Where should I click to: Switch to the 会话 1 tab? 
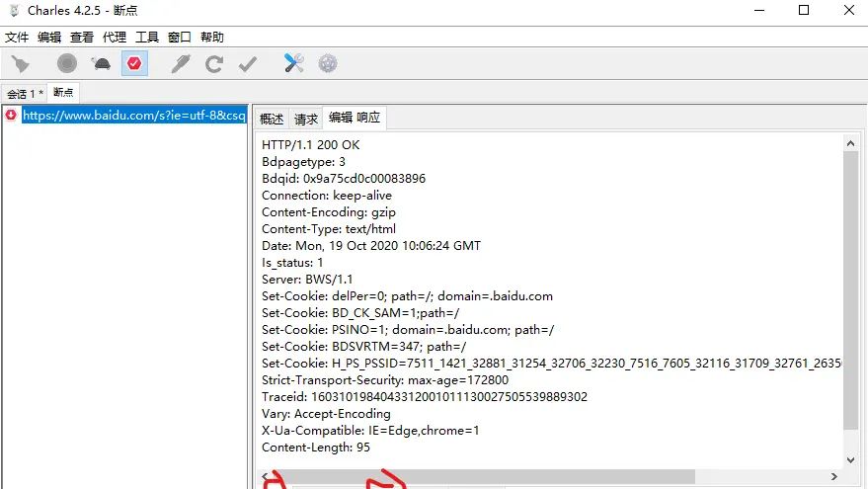pos(25,94)
